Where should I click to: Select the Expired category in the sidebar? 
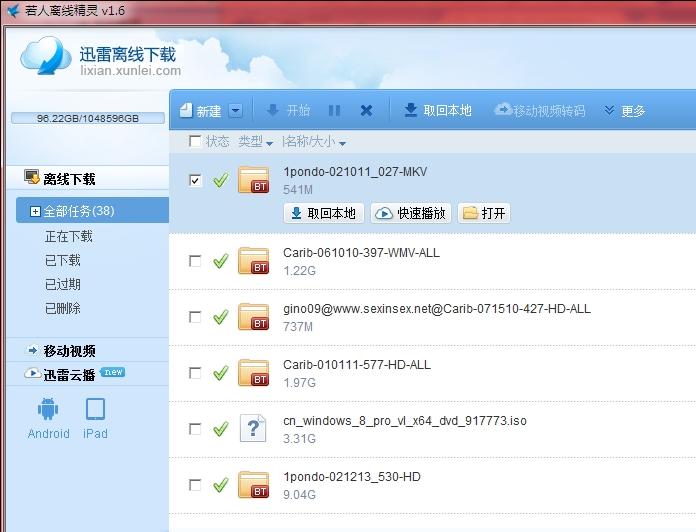click(x=62, y=285)
